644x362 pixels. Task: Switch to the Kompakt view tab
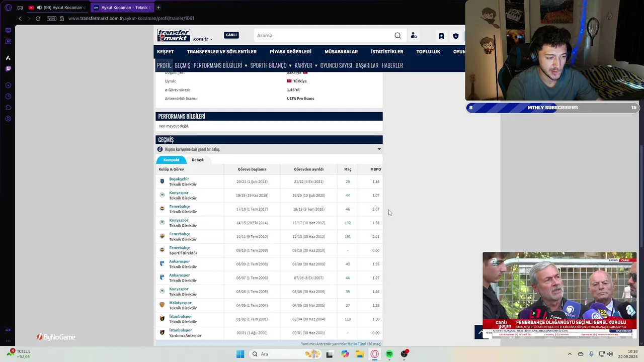coord(171,160)
